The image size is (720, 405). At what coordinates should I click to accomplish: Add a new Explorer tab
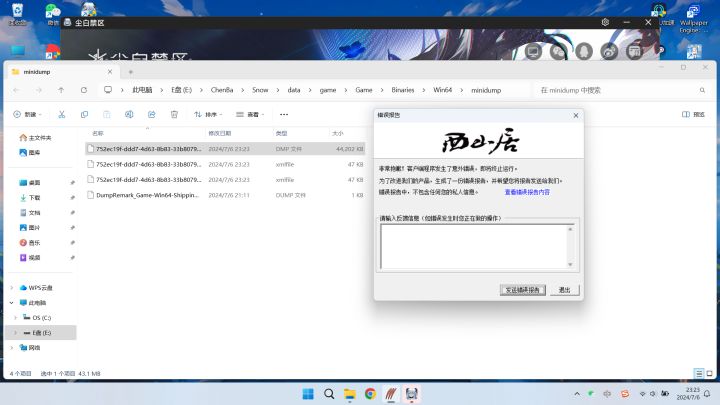[x=130, y=72]
